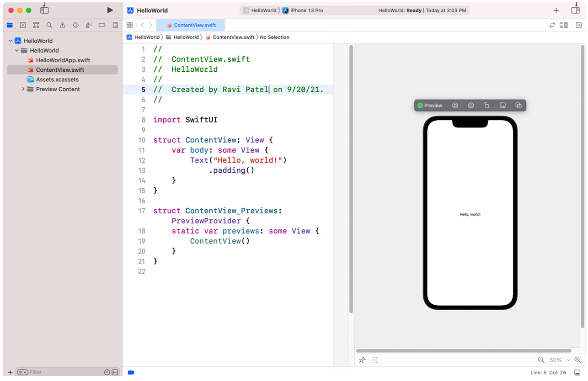Show the Project navigator folder icon
The height and width of the screenshot is (381, 588).
click(x=10, y=25)
